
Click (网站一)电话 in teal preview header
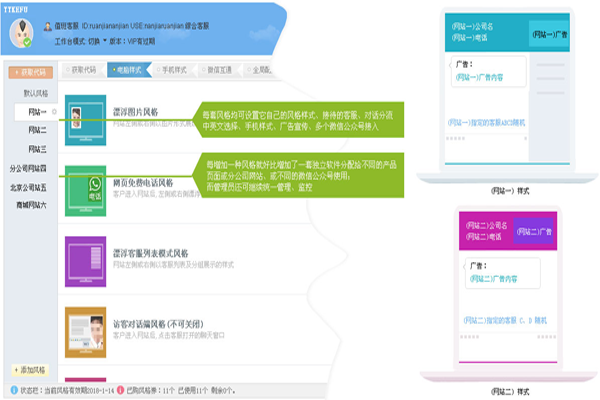coord(470,38)
